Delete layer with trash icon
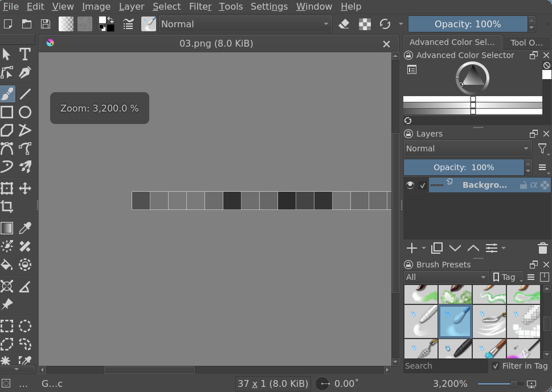The image size is (552, 392). [x=542, y=248]
